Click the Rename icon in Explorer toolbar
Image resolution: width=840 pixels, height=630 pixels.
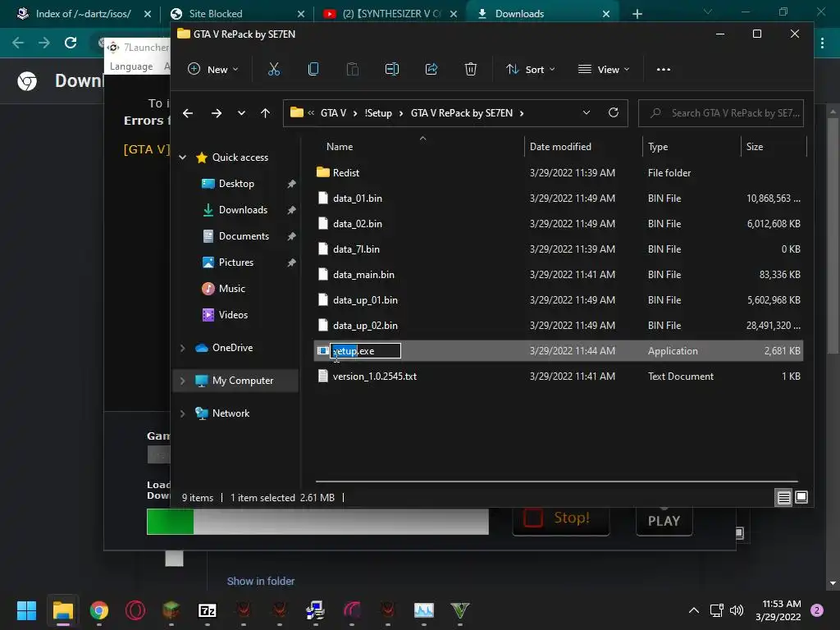(392, 69)
